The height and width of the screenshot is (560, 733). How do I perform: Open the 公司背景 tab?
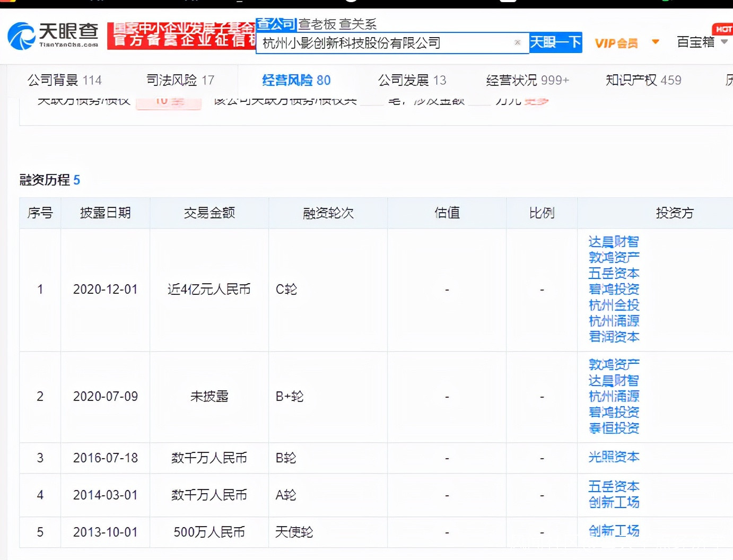click(x=64, y=80)
